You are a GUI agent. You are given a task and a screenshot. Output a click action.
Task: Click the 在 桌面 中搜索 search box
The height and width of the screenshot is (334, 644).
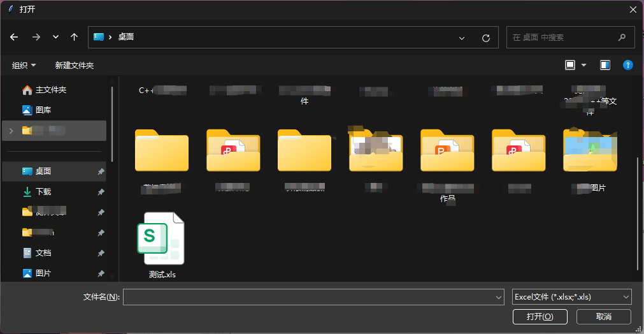(570, 38)
